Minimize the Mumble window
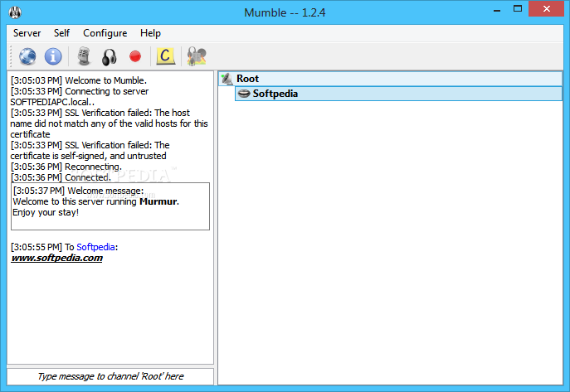570x392 pixels. pyautogui.click(x=497, y=9)
